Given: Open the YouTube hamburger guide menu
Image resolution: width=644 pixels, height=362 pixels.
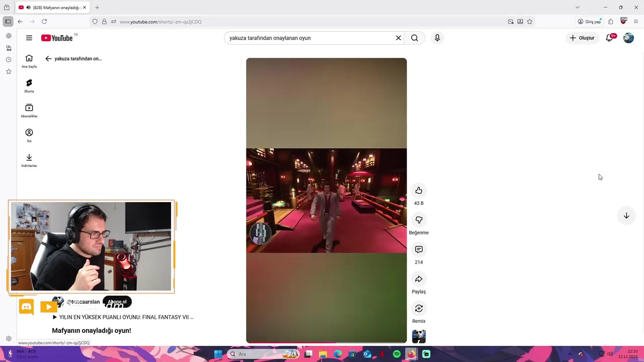Looking at the screenshot, I should click(x=29, y=38).
